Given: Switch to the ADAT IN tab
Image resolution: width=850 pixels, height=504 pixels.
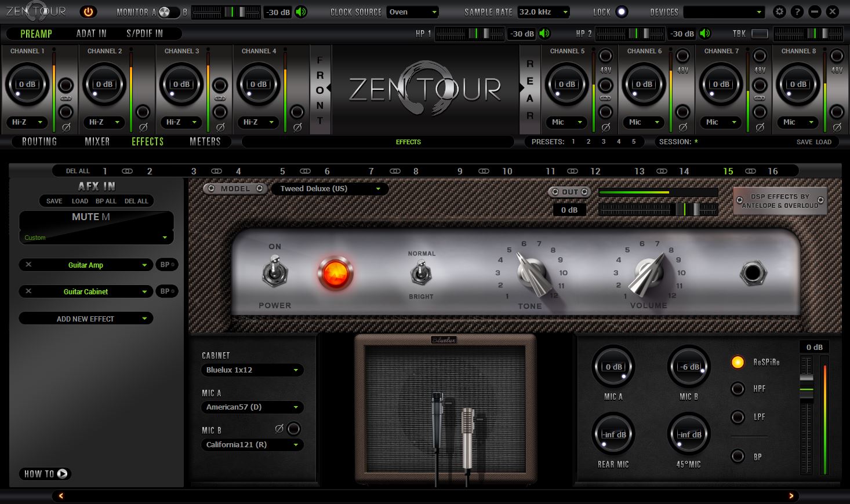Looking at the screenshot, I should (x=92, y=34).
